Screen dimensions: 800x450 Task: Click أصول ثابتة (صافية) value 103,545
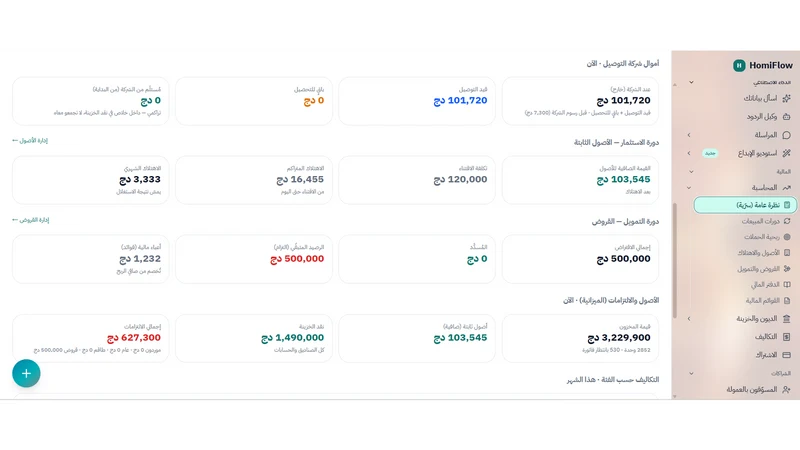pyautogui.click(x=460, y=338)
